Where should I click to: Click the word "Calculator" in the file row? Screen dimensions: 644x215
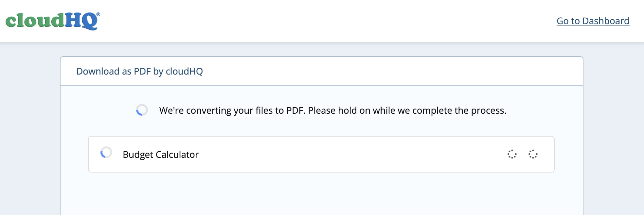(x=177, y=155)
